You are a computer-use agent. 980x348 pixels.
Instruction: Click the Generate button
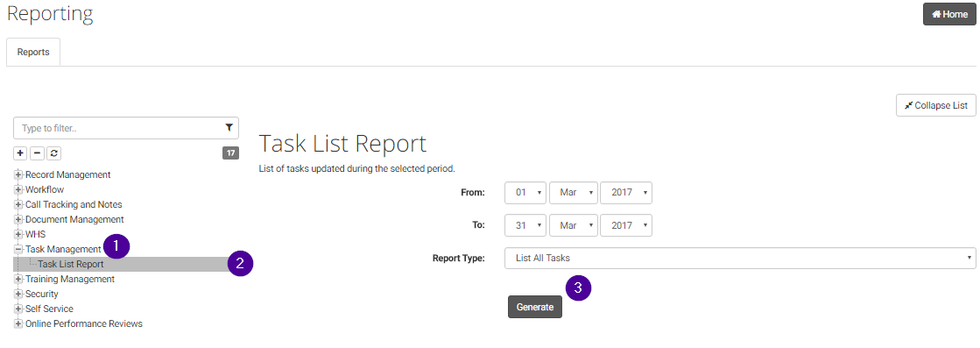[x=535, y=307]
